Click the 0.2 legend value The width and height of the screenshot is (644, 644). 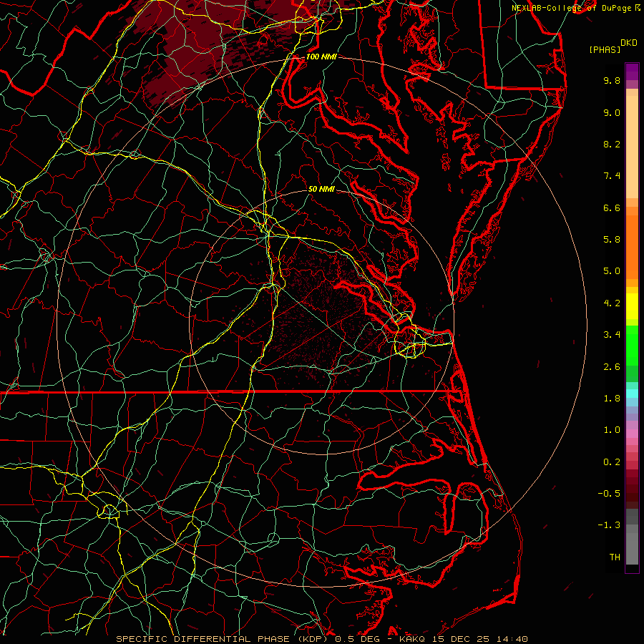pos(612,462)
